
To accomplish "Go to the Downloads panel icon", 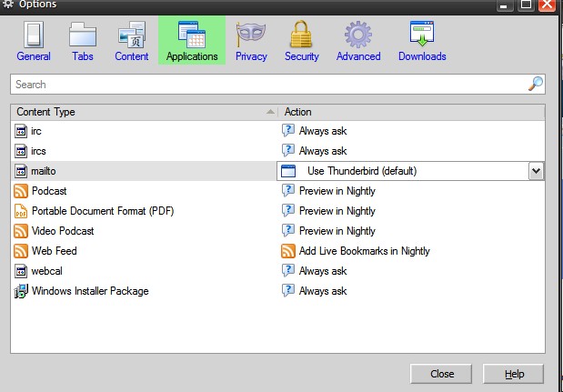I will pyautogui.click(x=422, y=36).
